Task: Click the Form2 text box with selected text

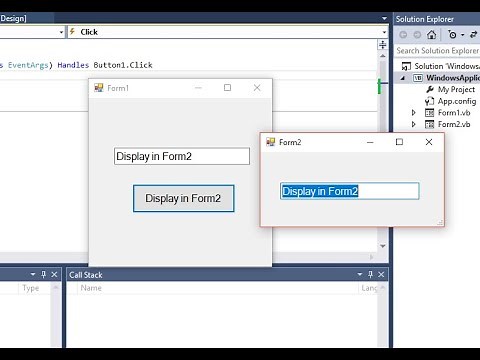Action: (350, 191)
